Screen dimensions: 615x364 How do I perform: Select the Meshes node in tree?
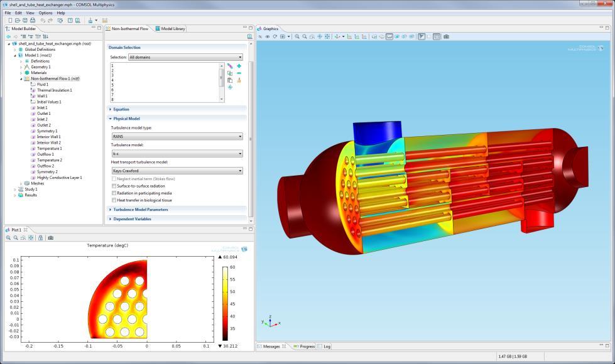click(38, 183)
